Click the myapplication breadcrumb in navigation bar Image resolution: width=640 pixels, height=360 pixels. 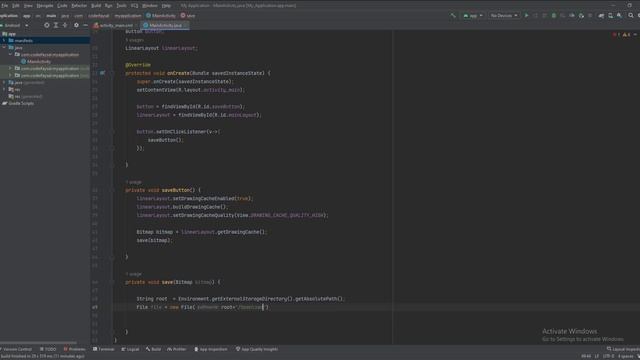click(128, 16)
